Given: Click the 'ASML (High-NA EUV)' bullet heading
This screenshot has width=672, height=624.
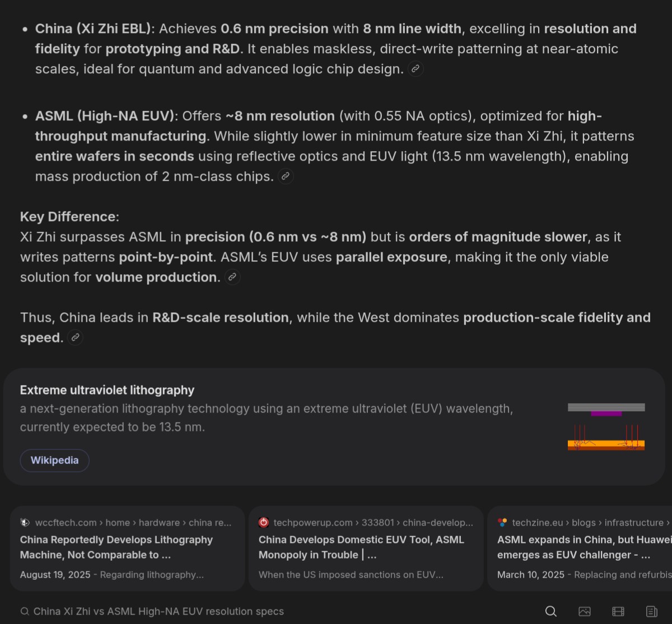Looking at the screenshot, I should (x=105, y=116).
